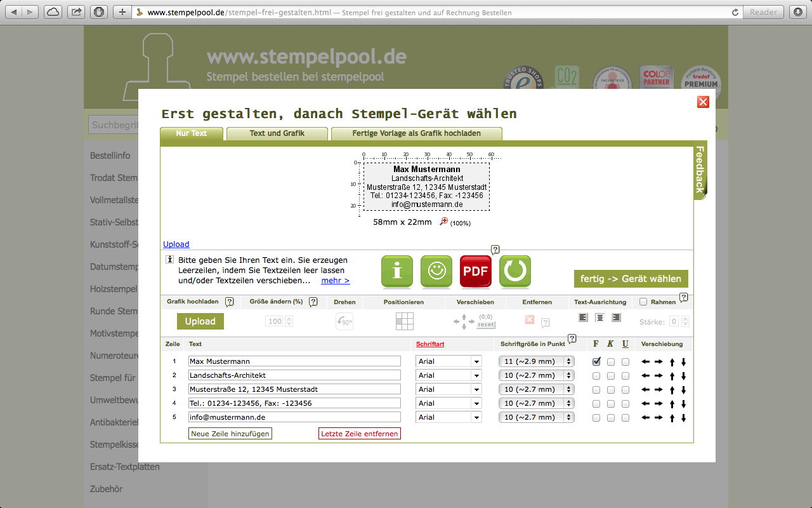Click the reset button under Verschieben
812x508 pixels.
pyautogui.click(x=487, y=324)
